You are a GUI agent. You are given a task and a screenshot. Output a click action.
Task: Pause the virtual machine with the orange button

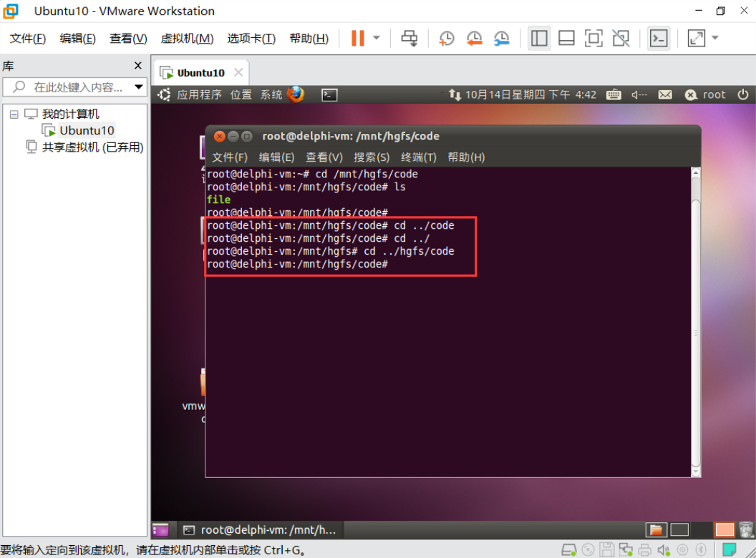(x=358, y=38)
